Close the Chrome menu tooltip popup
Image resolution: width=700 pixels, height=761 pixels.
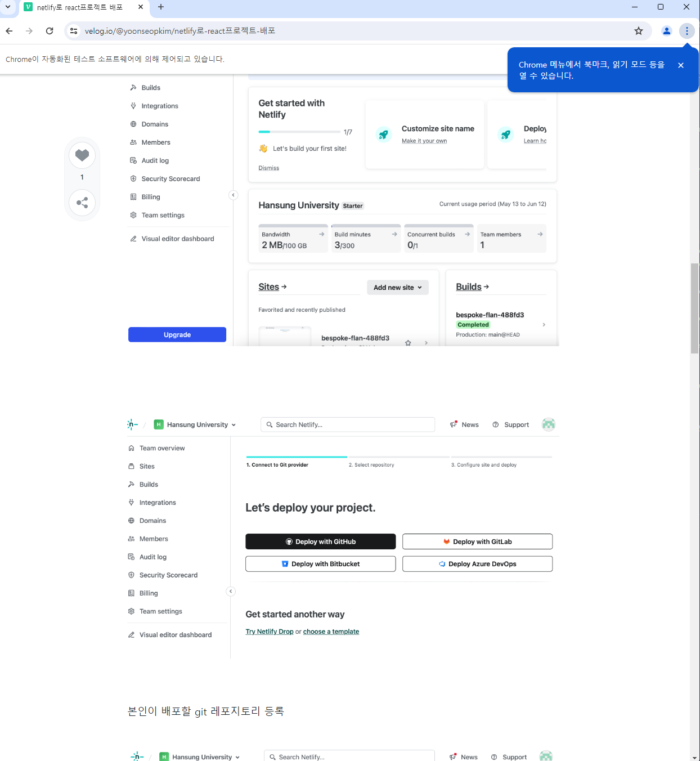(681, 65)
